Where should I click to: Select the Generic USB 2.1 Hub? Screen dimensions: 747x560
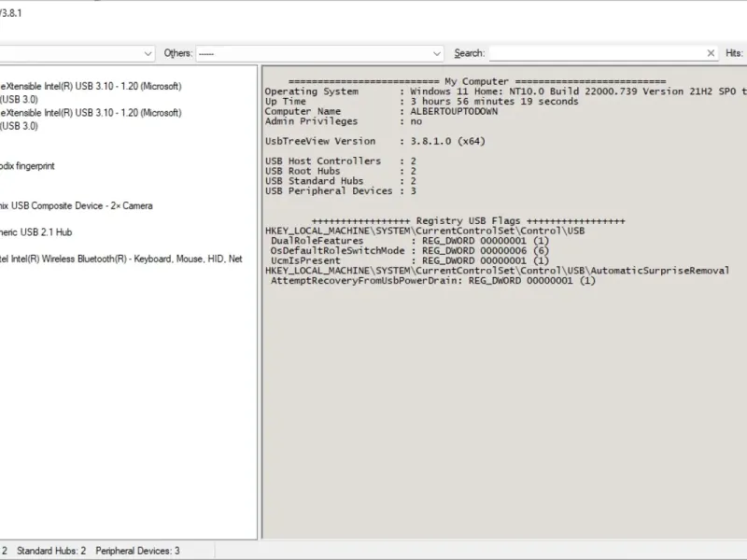35,232
